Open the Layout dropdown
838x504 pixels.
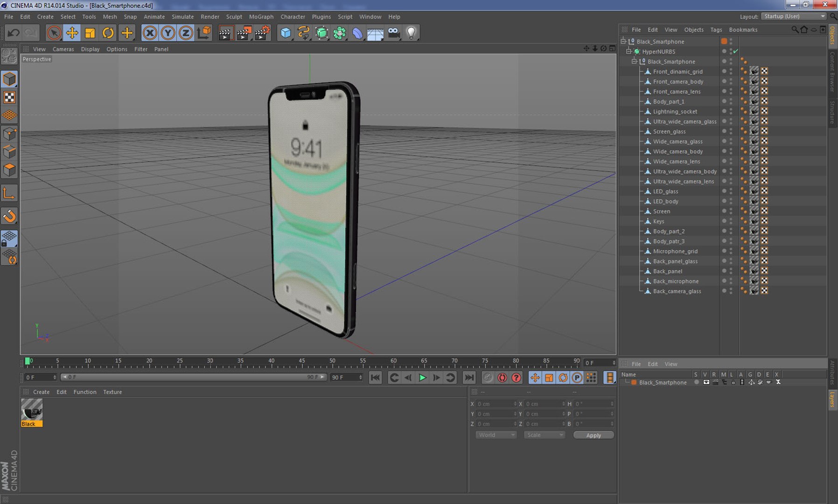794,16
